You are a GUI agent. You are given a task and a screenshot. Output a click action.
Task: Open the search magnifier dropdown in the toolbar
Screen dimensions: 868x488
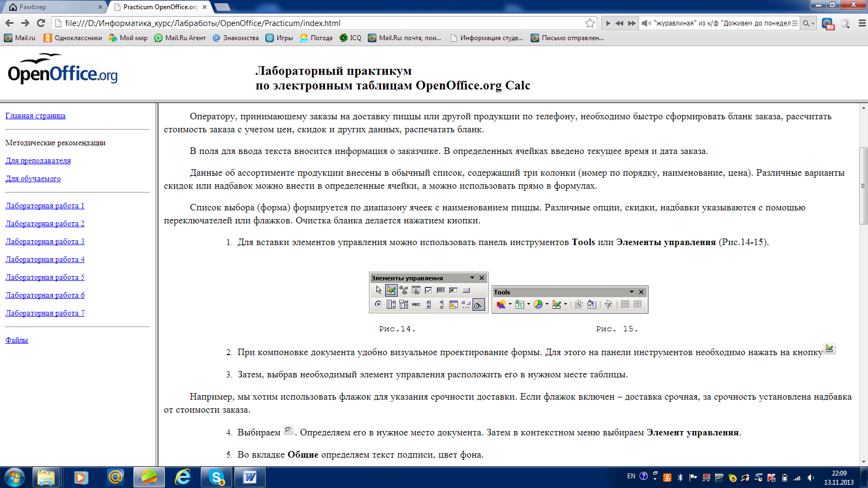click(808, 23)
